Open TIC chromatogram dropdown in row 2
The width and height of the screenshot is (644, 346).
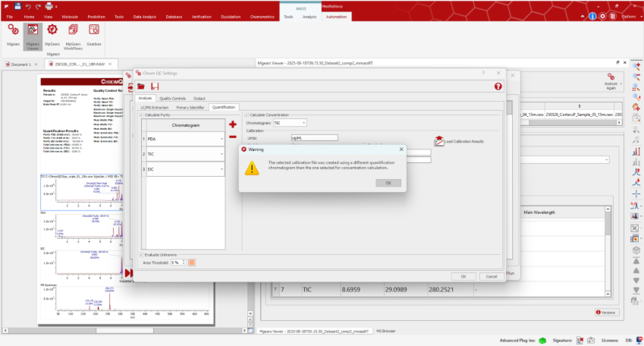[x=221, y=154]
